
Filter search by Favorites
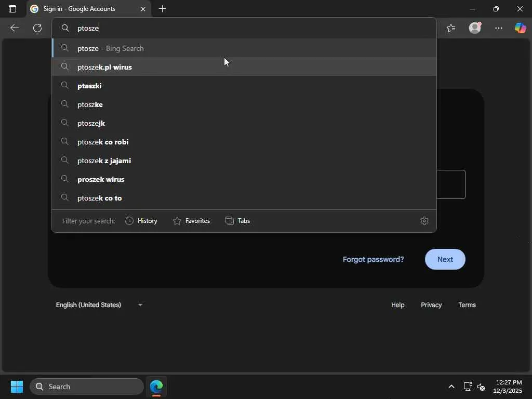(x=191, y=221)
